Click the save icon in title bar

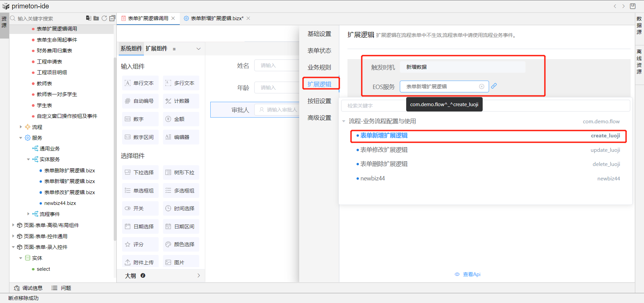pyautogui.click(x=633, y=6)
